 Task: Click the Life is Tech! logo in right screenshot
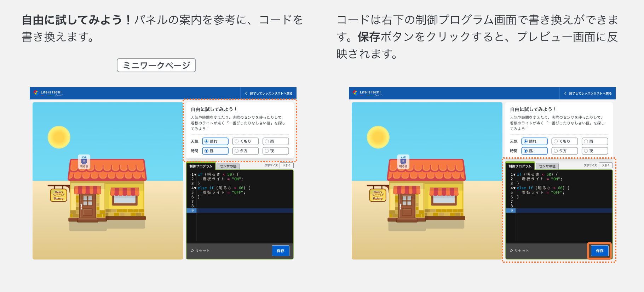[368, 93]
